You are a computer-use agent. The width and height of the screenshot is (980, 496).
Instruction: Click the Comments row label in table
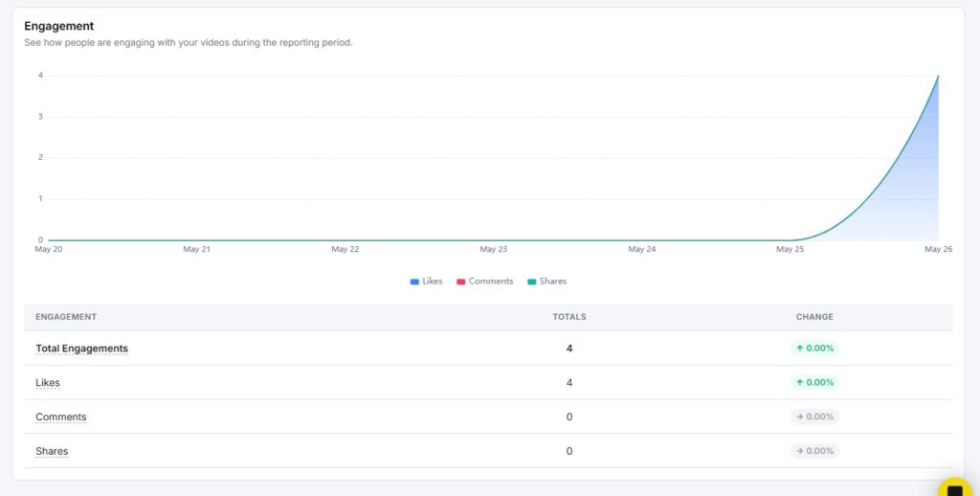(60, 417)
